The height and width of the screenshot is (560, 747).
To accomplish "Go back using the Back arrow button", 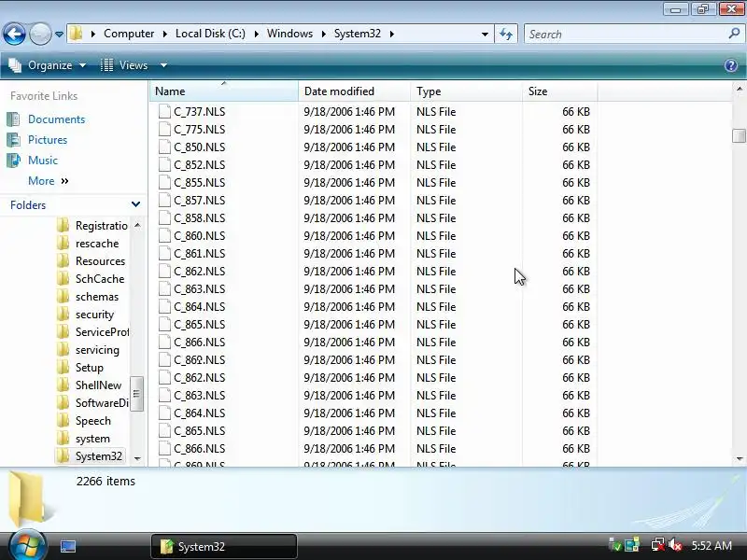I will coord(14,35).
